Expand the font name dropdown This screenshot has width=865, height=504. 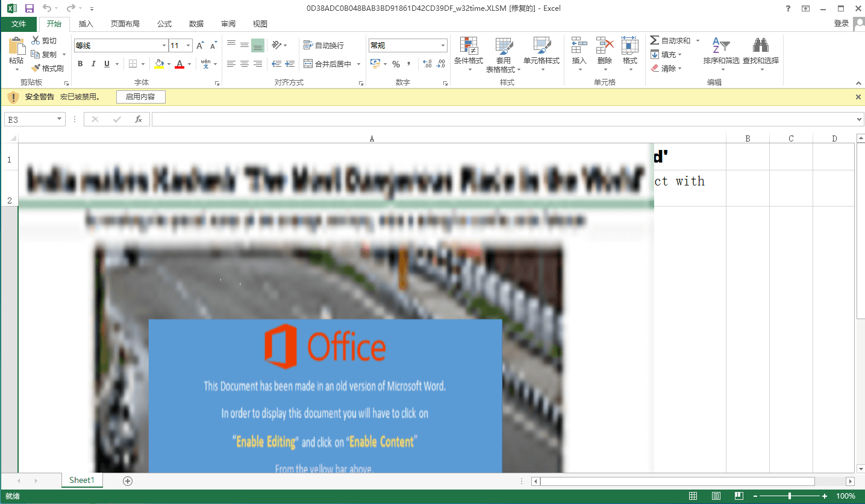click(164, 46)
